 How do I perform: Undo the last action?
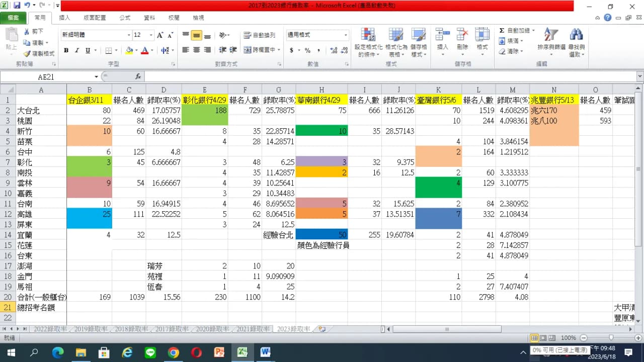tap(27, 6)
